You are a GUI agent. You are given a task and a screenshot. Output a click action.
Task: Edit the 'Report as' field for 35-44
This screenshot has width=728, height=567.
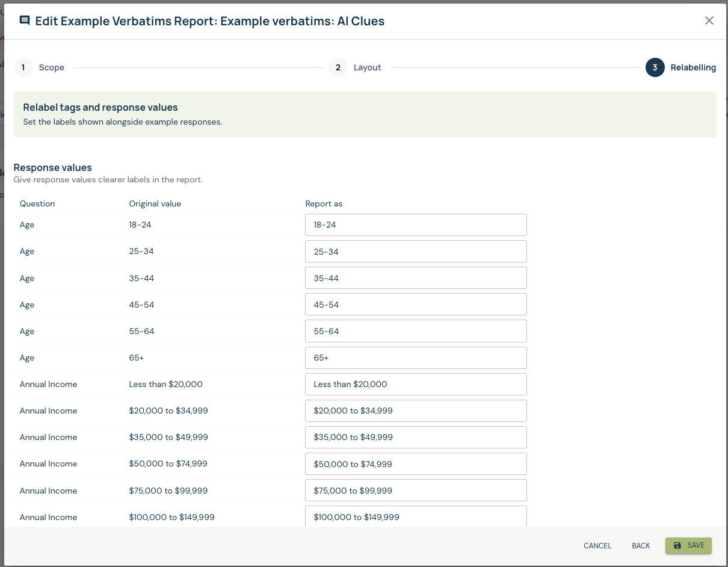tap(416, 278)
